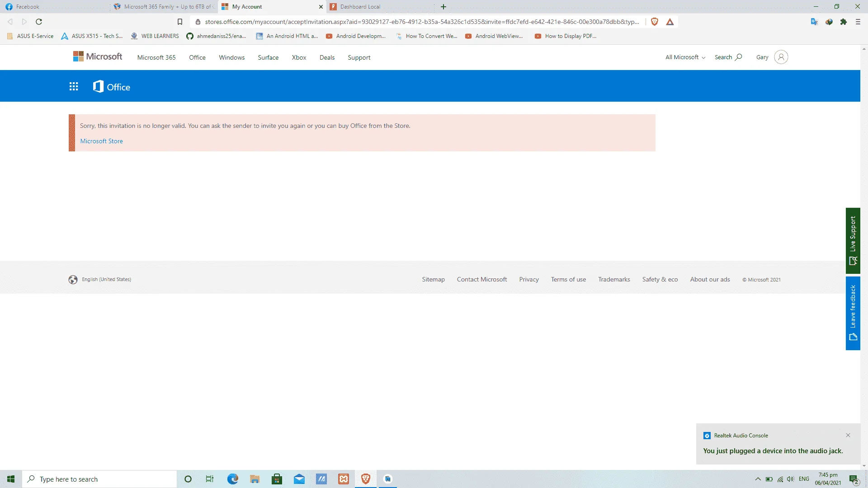Open the translate extension icon
Screen dimensions: 868x488
click(x=814, y=22)
